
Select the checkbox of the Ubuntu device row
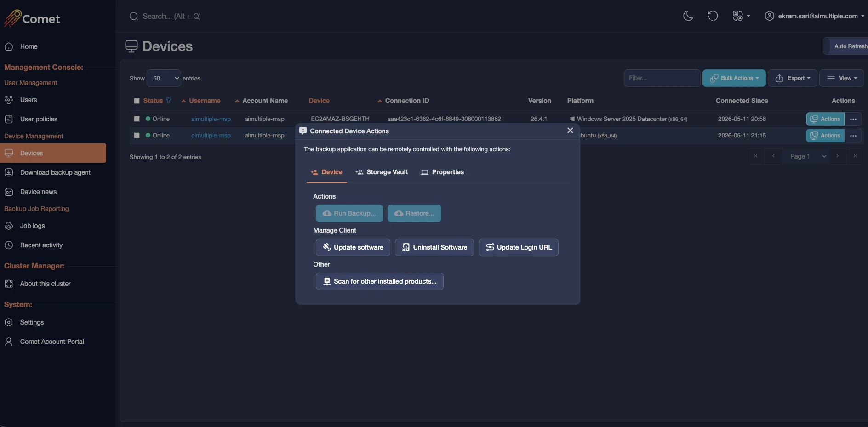click(x=137, y=135)
